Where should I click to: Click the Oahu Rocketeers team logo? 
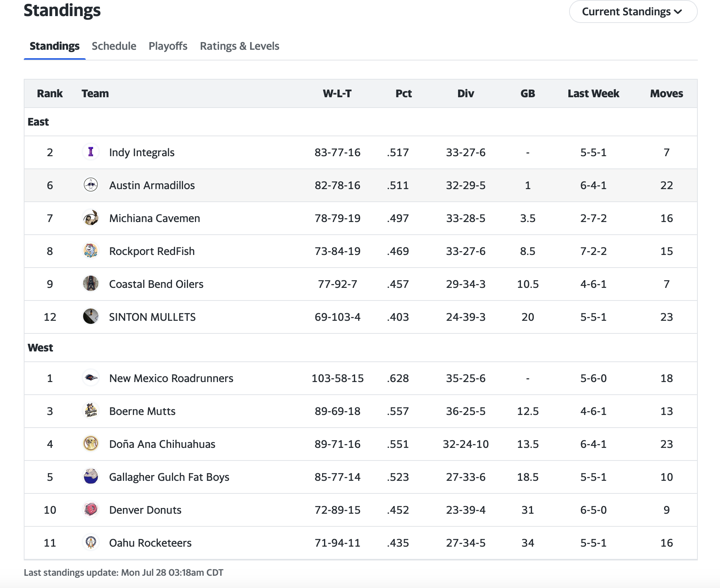(91, 543)
